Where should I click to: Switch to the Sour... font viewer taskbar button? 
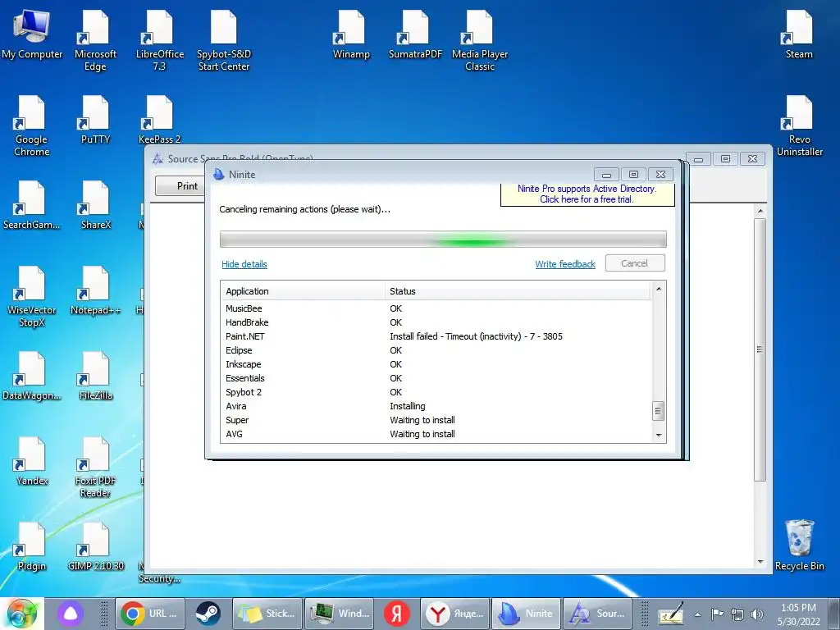point(597,614)
